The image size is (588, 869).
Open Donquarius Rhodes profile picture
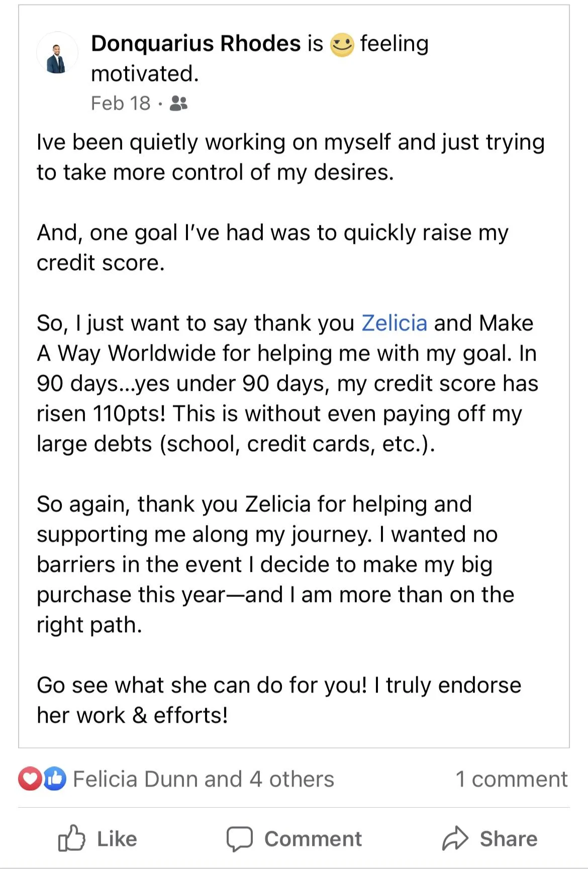tap(57, 53)
